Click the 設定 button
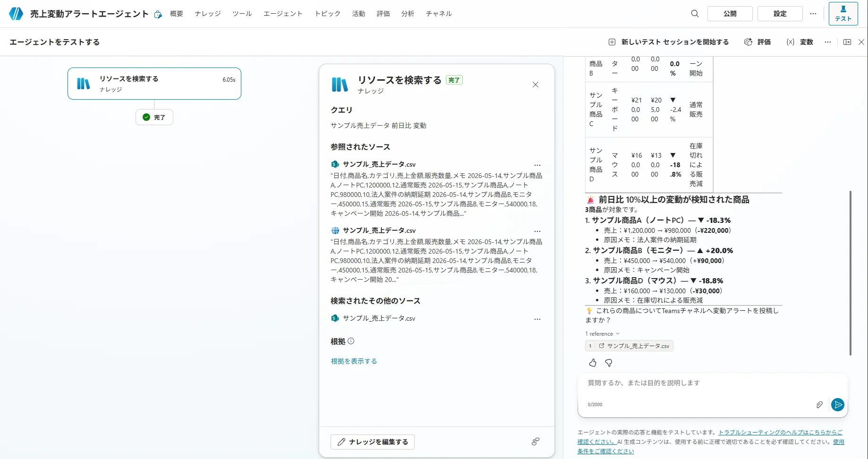The height and width of the screenshot is (459, 868). (780, 14)
